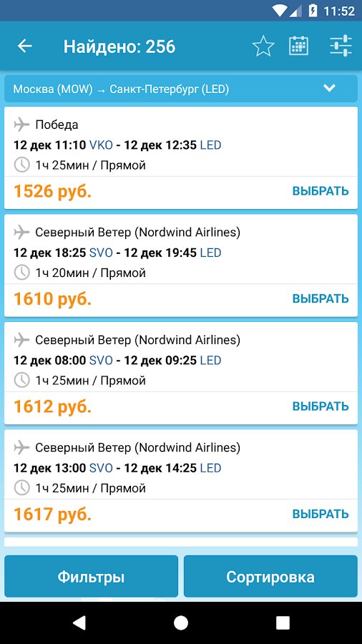Open the price calendar icon
The image size is (362, 644).
coord(298,46)
